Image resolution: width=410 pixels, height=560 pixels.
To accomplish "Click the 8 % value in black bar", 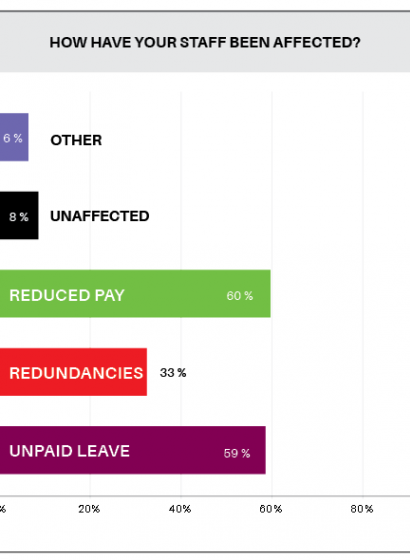I will 19,217.
